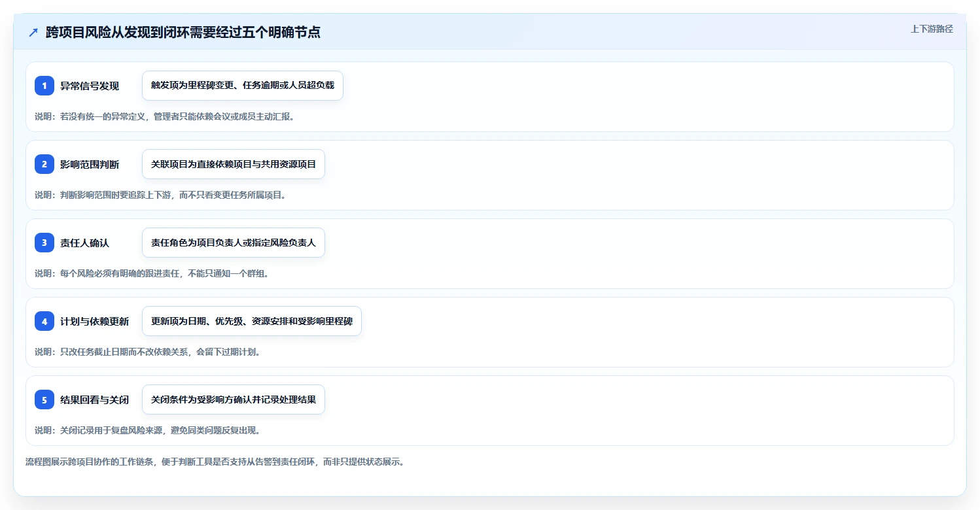This screenshot has height=510, width=980.
Task: Click the step 5 number badge
Action: click(44, 399)
